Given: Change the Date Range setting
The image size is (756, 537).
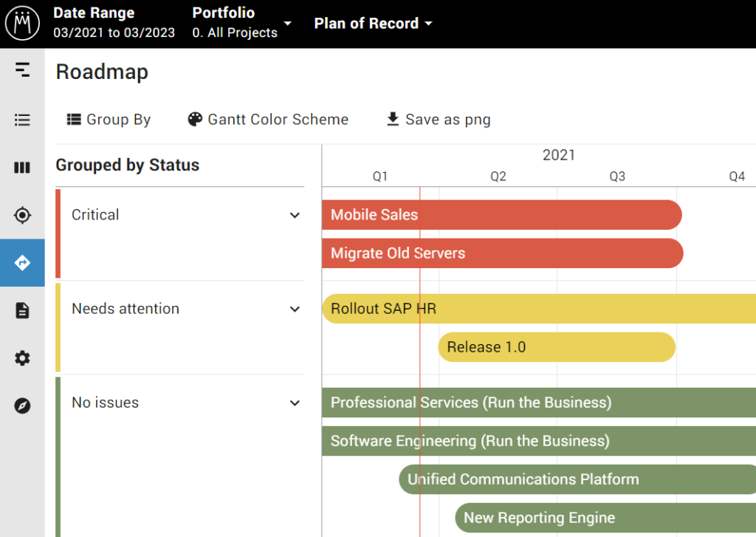Looking at the screenshot, I should 114,24.
